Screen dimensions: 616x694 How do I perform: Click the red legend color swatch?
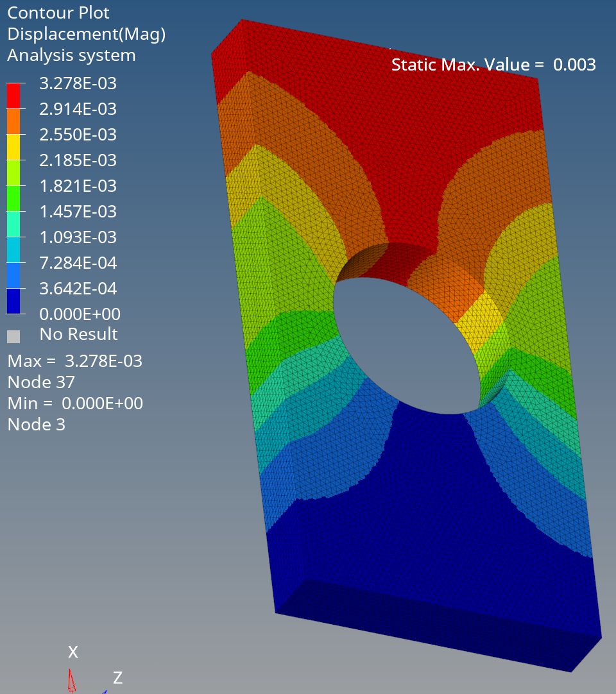(13, 96)
